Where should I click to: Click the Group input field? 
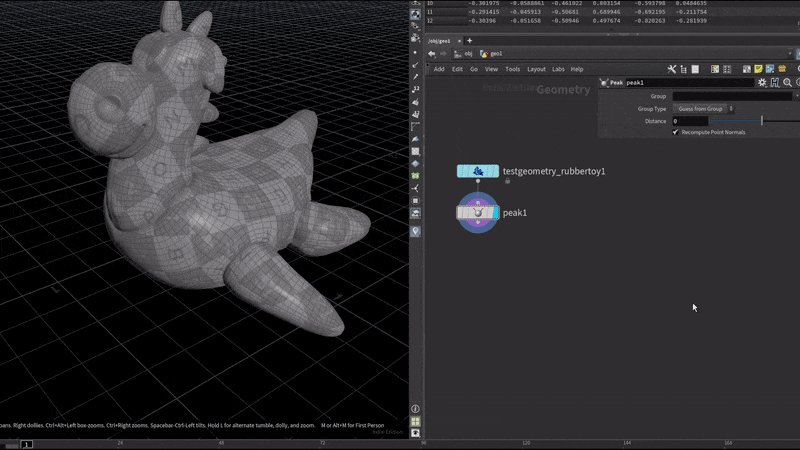732,96
